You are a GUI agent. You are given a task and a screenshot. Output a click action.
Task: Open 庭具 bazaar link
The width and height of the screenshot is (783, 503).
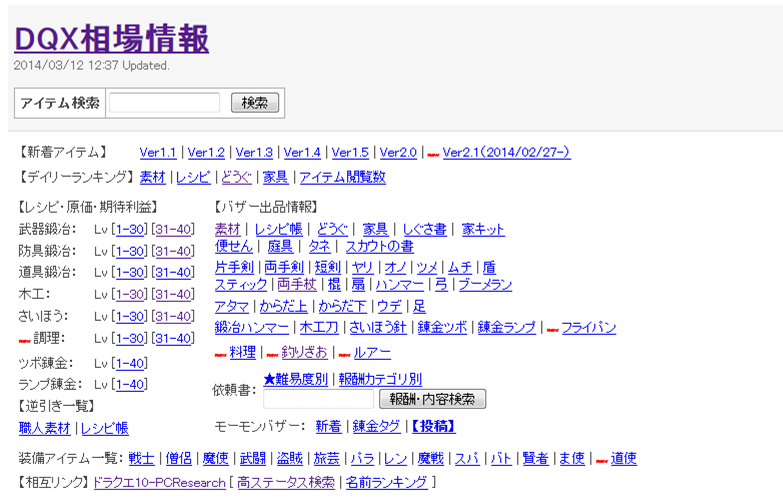pos(280,246)
